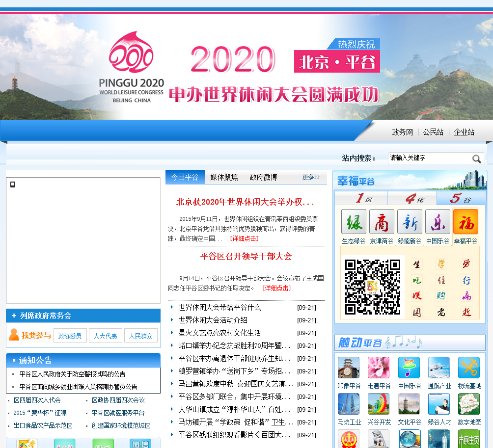Click the green 绿 icon for 生态绿谷
This screenshot has width=493, height=448.
point(354,222)
